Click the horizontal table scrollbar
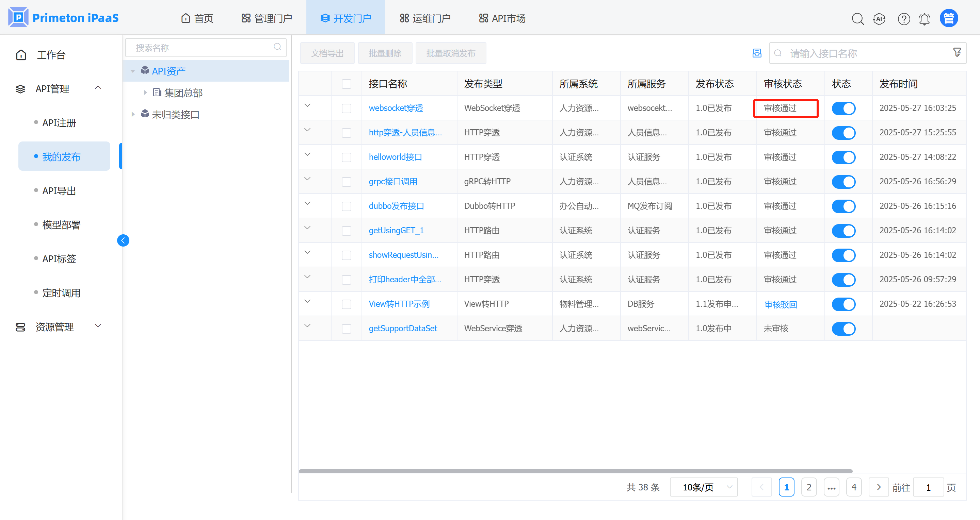Screen dimensions: 980x520 pos(575,471)
